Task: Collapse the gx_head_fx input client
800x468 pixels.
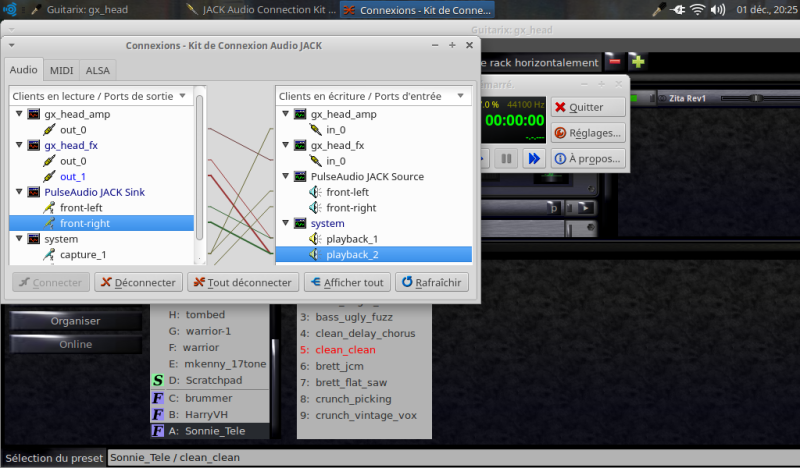Action: [286, 145]
